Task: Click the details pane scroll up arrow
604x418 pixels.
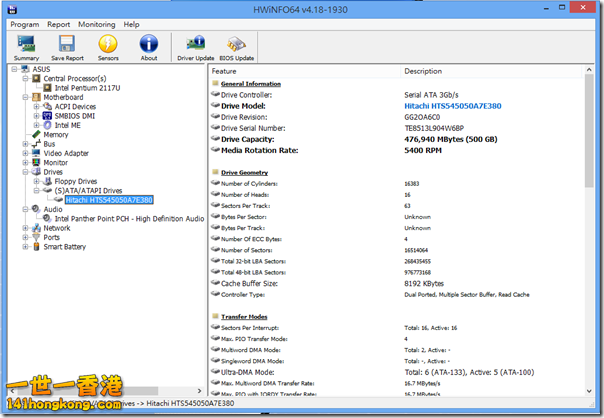Action: [x=589, y=70]
